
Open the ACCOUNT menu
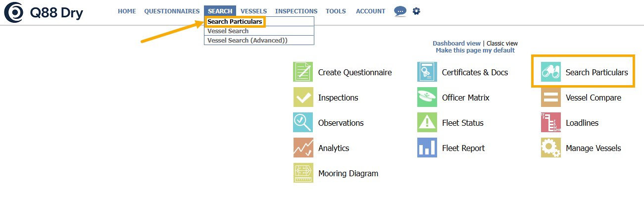click(x=370, y=11)
